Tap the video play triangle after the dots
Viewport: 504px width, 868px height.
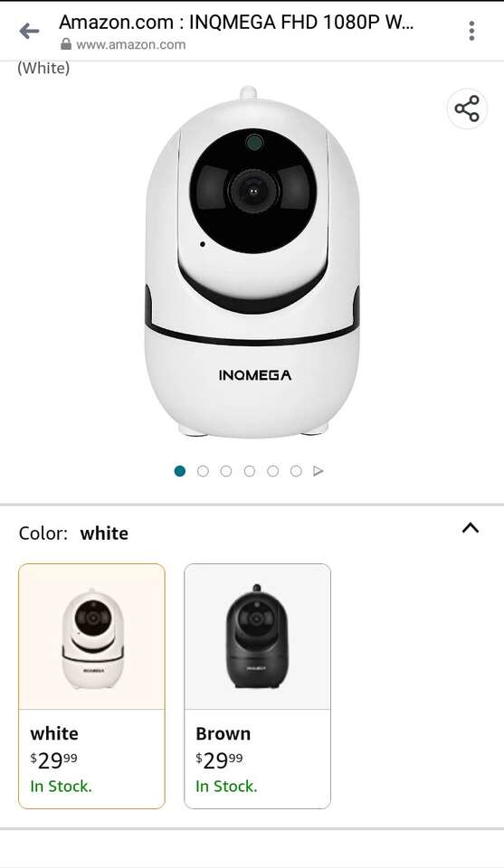click(318, 471)
